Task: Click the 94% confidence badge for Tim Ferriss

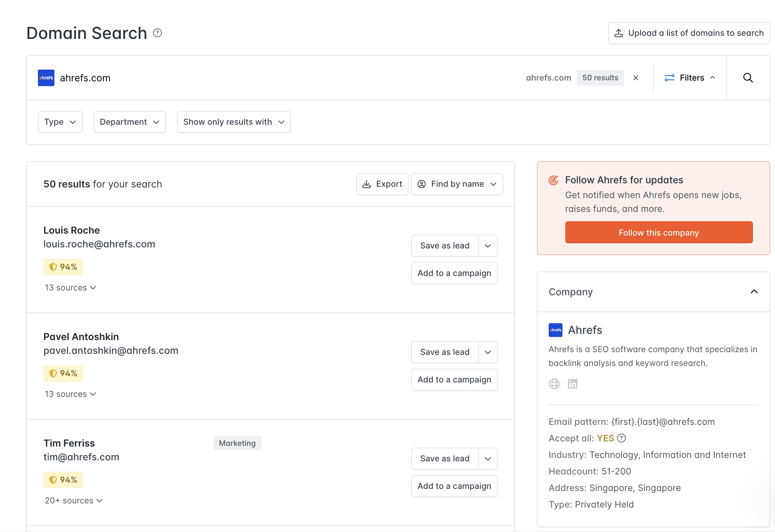Action: pos(63,480)
